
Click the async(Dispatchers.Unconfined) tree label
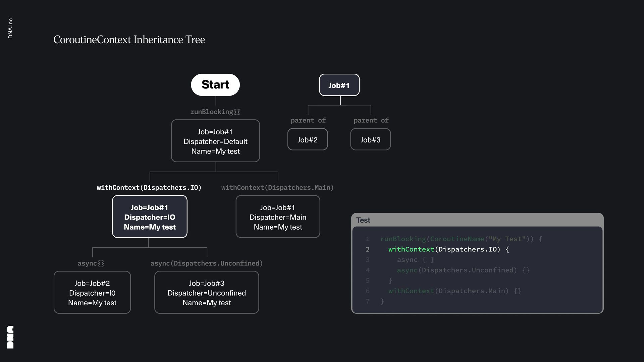coord(207,263)
